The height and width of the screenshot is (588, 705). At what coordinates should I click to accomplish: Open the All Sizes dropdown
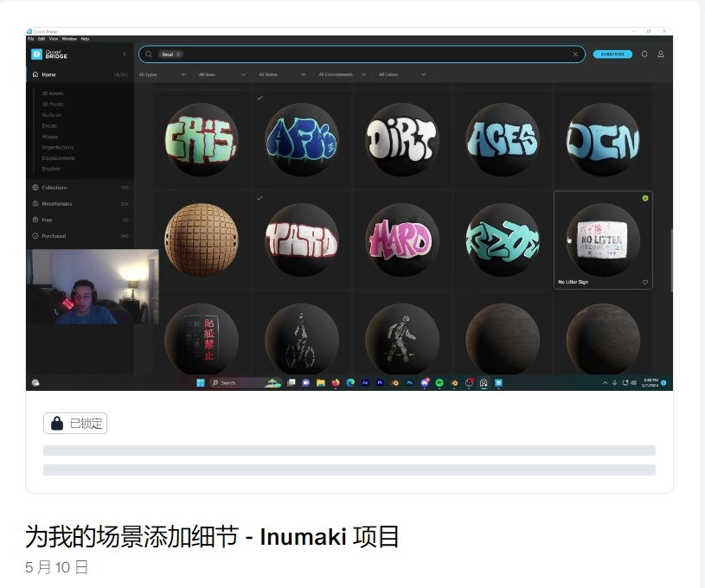222,74
